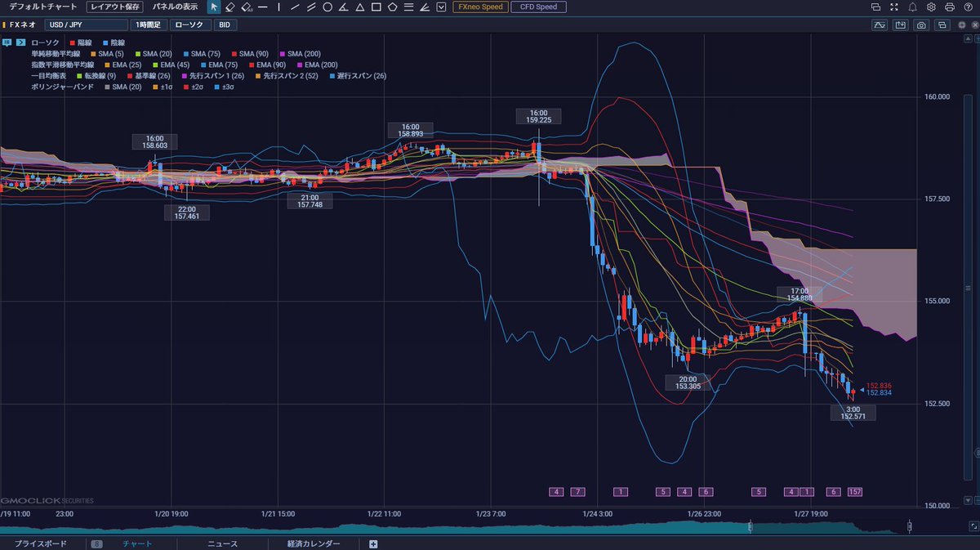
Task: Open notifications via the bell icon
Action: tap(913, 7)
